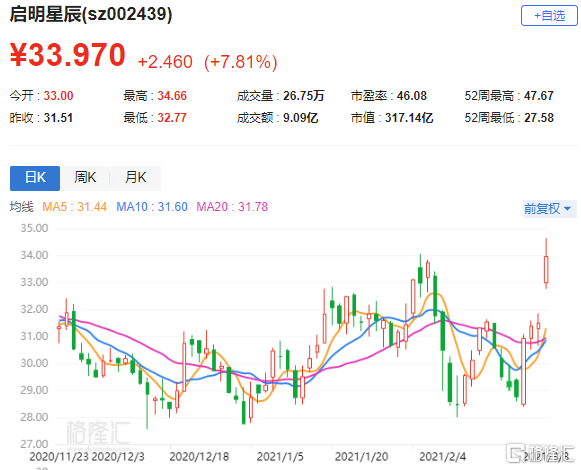The width and height of the screenshot is (581, 470).
Task: Click the x-axis date label 2021/1/20
Action: coord(361,457)
